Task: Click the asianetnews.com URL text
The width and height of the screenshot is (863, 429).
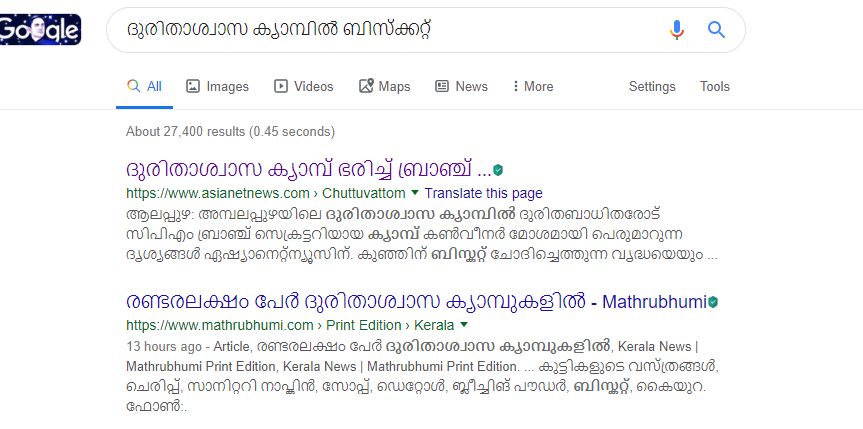Action: (x=218, y=193)
